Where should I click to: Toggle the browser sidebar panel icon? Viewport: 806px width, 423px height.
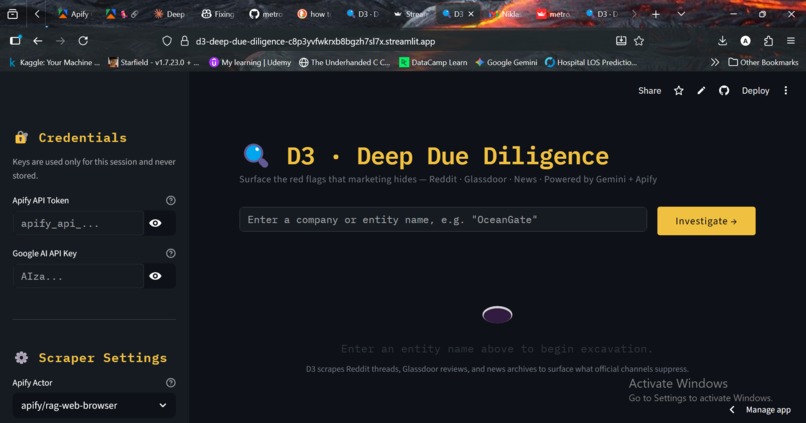[15, 41]
